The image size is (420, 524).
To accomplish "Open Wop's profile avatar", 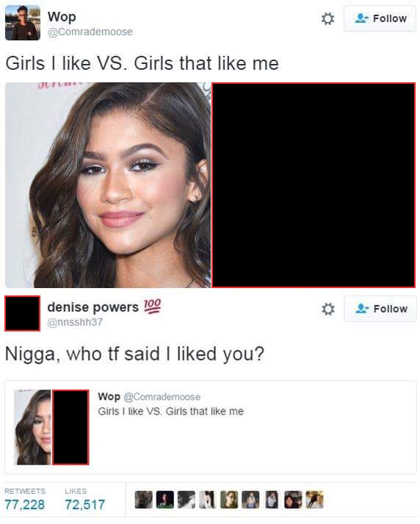I will [23, 23].
